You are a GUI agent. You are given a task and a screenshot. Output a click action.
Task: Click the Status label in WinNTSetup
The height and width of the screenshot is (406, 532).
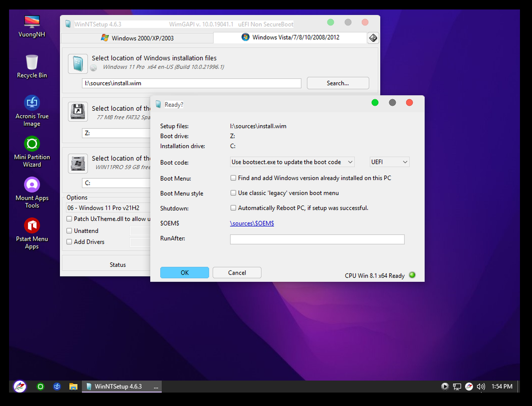click(x=118, y=264)
